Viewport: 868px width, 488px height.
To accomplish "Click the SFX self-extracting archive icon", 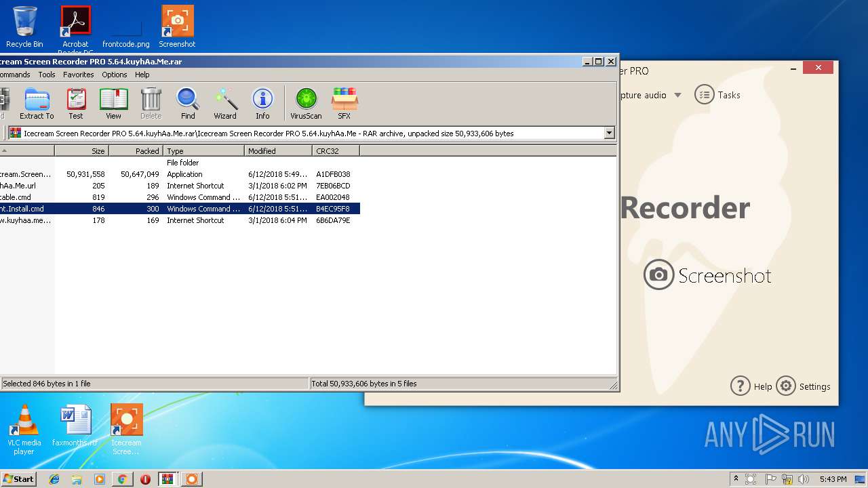I will (344, 104).
